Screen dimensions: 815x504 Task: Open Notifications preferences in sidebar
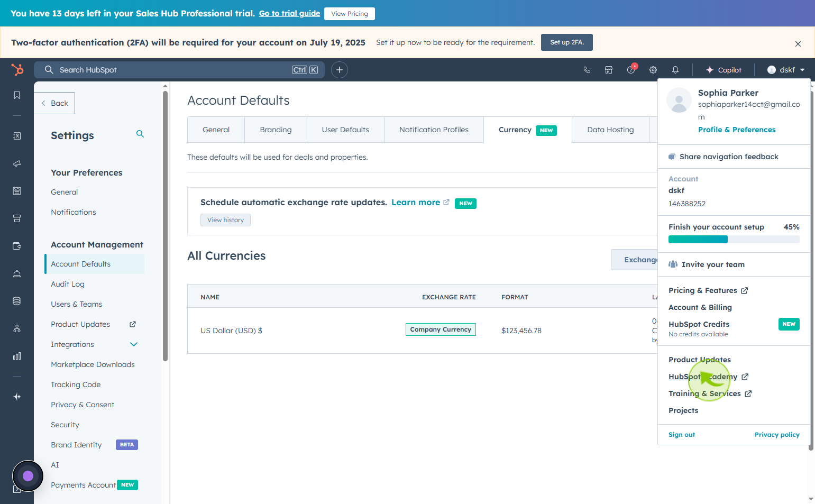pyautogui.click(x=74, y=212)
